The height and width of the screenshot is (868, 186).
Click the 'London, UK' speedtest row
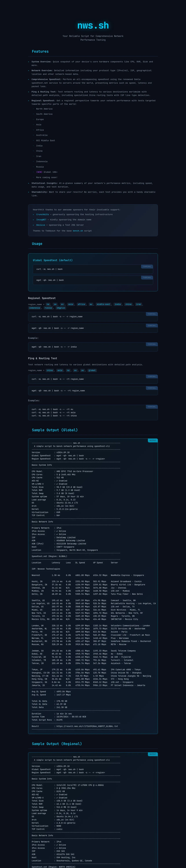(x=91, y=625)
